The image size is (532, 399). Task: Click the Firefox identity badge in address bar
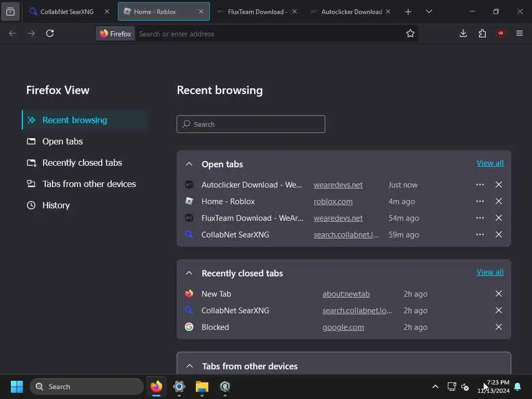click(116, 34)
